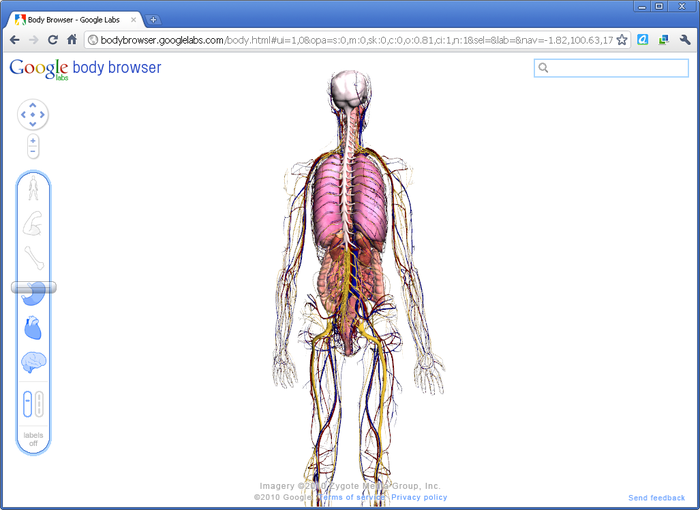The width and height of the screenshot is (700, 510).
Task: Click the skin layer body silhouette icon
Action: pyautogui.click(x=33, y=188)
